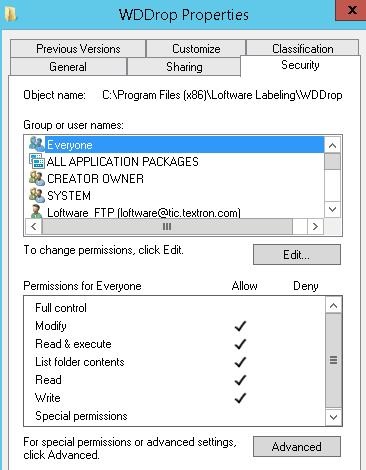Click permissions list scrollbar up arrow
This screenshot has height=470, width=366.
(x=333, y=305)
